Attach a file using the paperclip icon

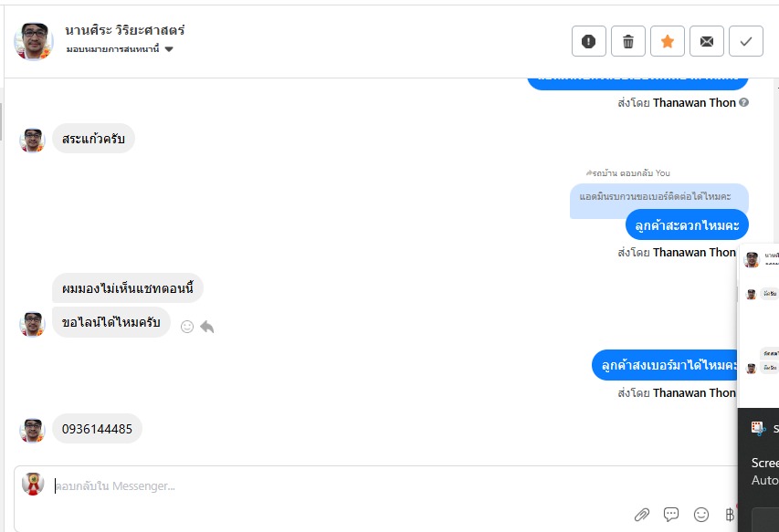pyautogui.click(x=642, y=515)
